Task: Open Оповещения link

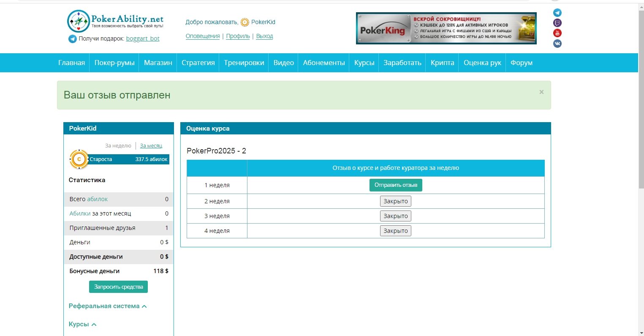Action: click(203, 36)
